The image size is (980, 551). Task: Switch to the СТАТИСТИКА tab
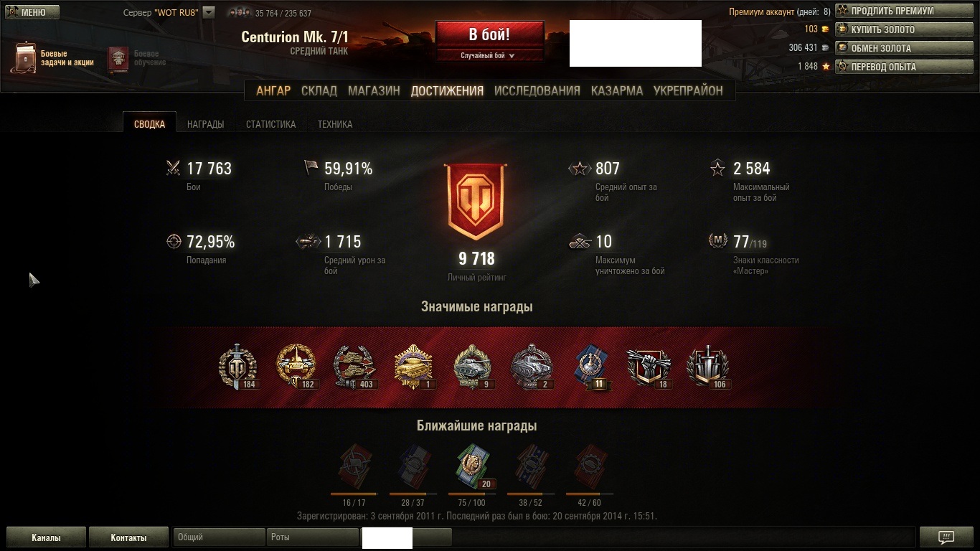coord(270,124)
